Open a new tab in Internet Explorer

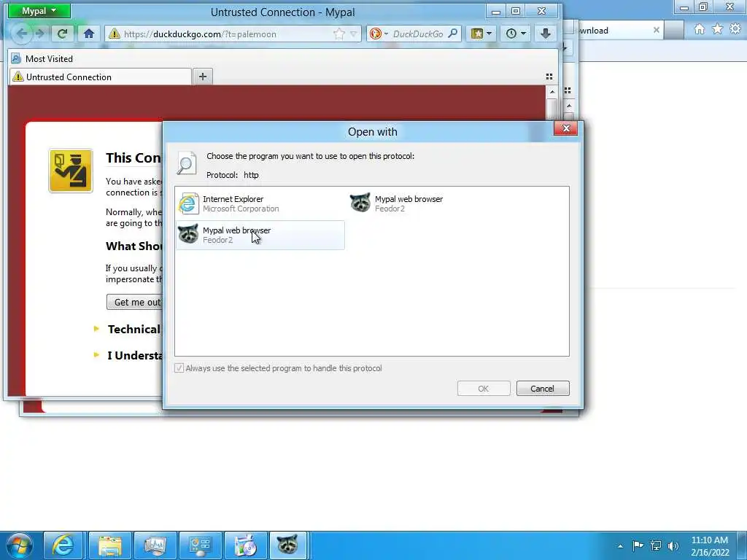click(673, 30)
